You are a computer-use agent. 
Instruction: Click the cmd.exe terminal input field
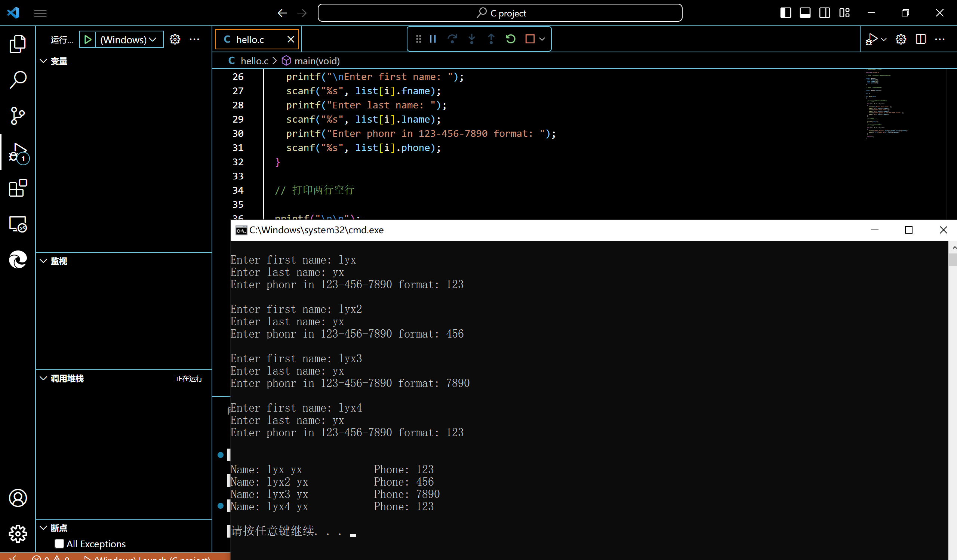coord(353,531)
